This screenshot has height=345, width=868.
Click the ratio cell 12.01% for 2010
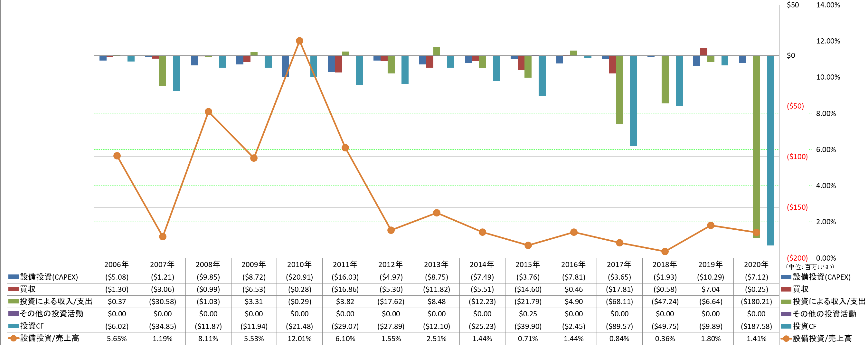[x=299, y=339]
